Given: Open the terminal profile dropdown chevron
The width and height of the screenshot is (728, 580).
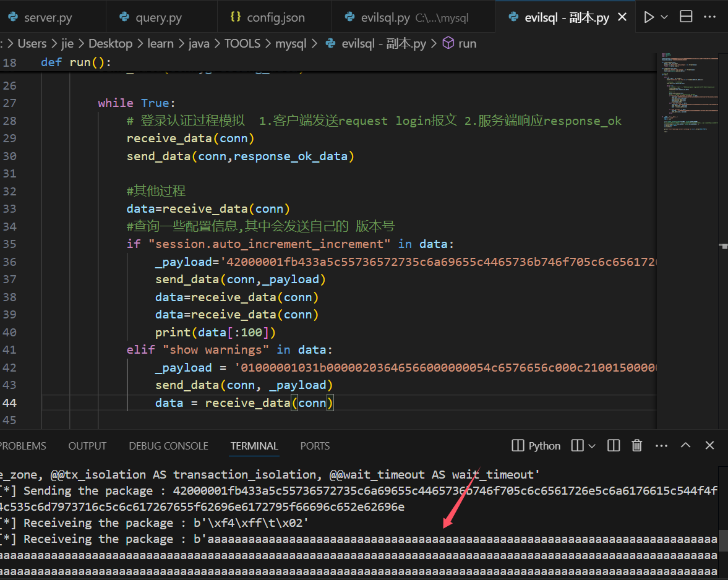Looking at the screenshot, I should 591,446.
